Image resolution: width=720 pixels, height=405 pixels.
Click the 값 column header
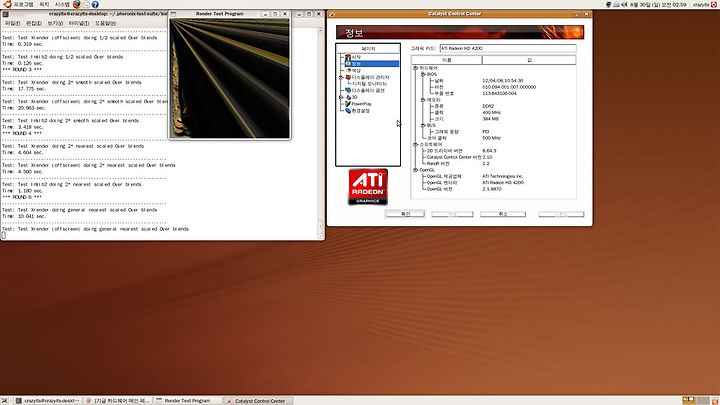pyautogui.click(x=529, y=60)
